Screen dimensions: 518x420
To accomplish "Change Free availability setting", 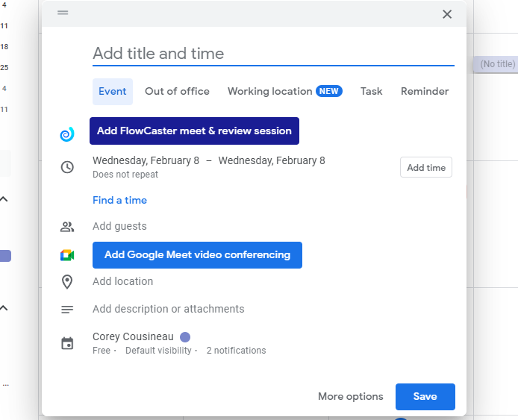I will tap(102, 351).
